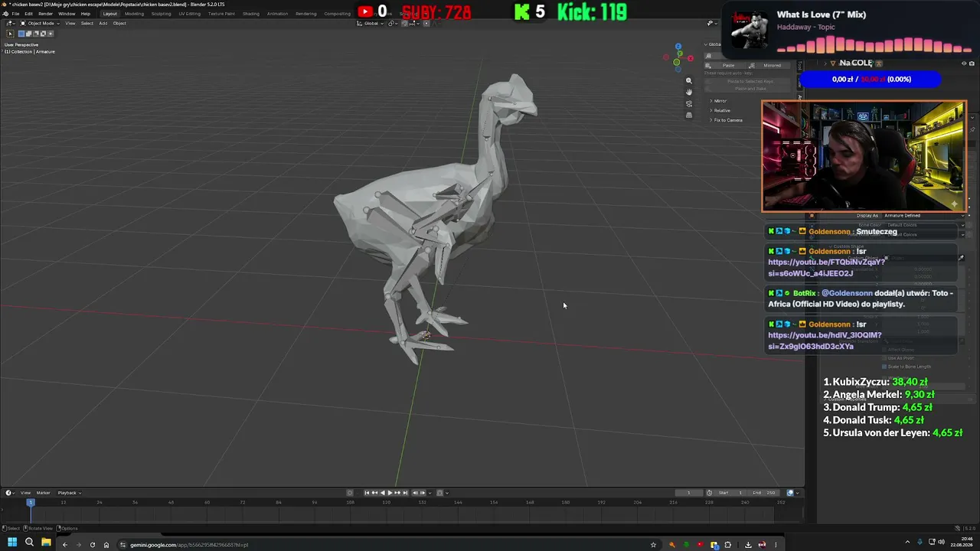Open the transform pivot point dropdown
This screenshot has width=980, height=551.
click(x=394, y=23)
